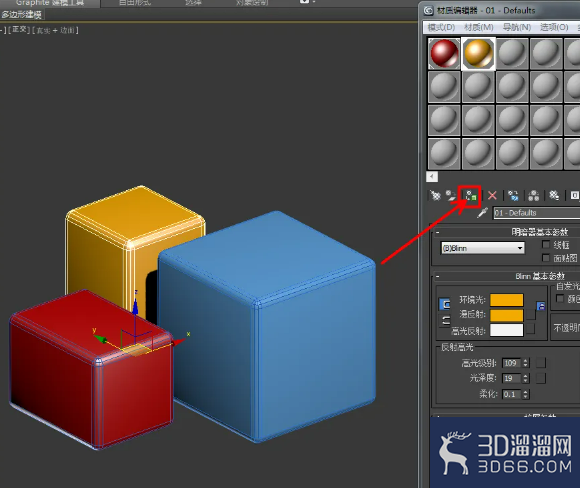
Task: Click the [真实 + 边面] shading label
Action: (x=55, y=30)
